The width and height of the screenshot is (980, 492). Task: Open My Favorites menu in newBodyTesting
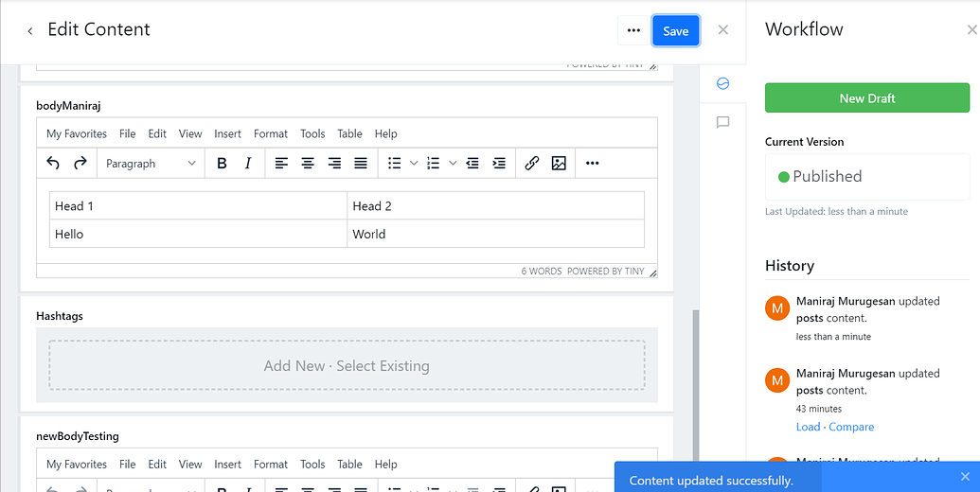point(77,464)
